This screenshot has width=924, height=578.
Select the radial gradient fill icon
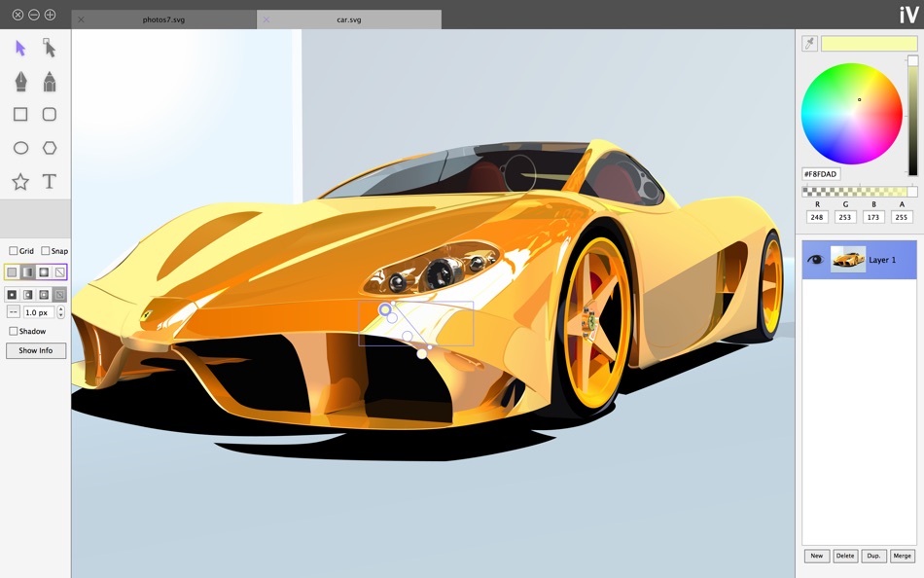44,271
